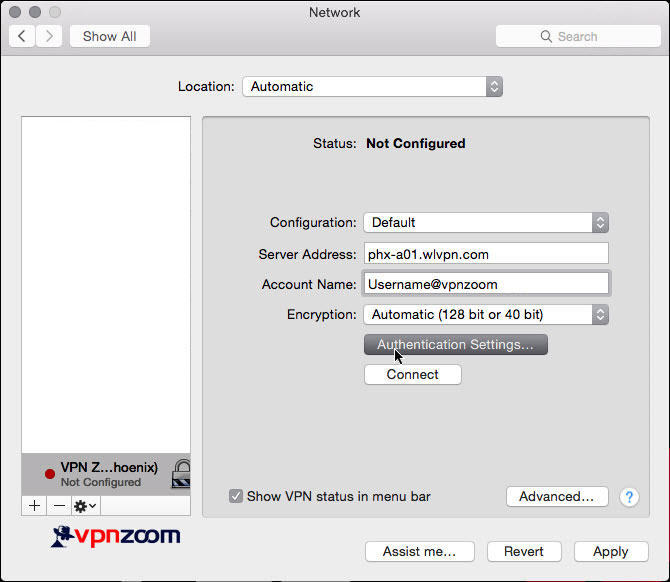Viewport: 670px width, 582px height.
Task: Add a new service with the plus button
Action: click(35, 506)
